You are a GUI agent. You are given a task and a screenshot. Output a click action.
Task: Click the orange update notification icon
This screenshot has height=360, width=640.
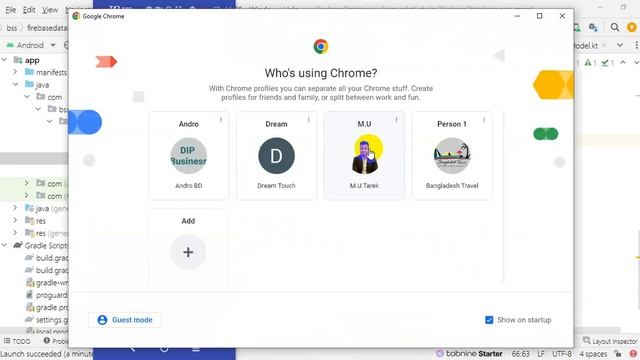point(631,27)
